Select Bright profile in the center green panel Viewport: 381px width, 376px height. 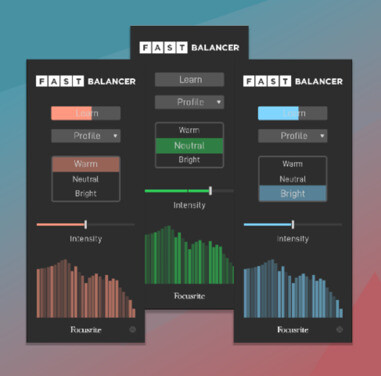[189, 160]
